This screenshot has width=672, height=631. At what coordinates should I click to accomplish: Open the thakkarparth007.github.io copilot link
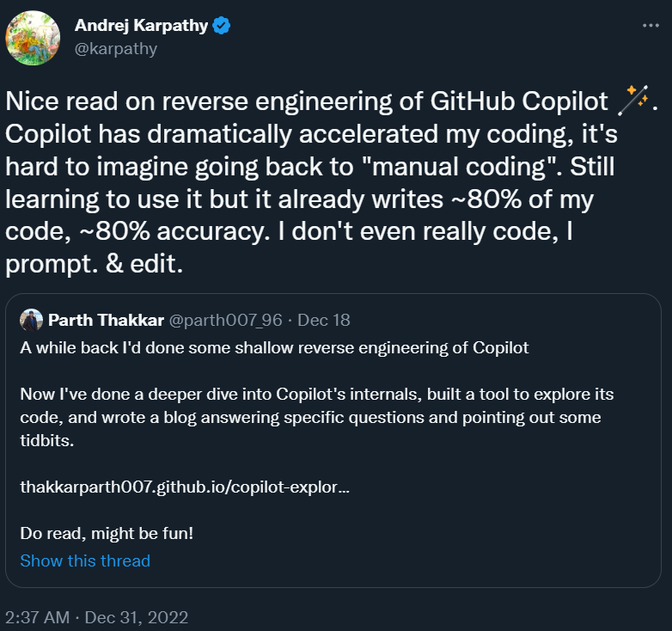185,487
